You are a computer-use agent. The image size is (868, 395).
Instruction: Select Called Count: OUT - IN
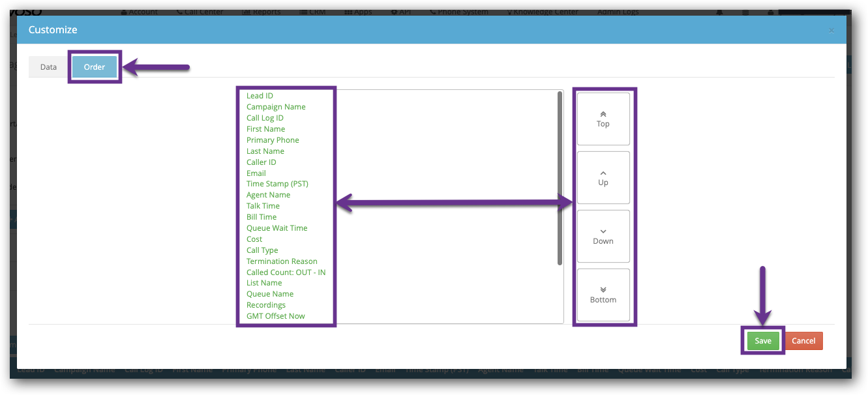(286, 272)
